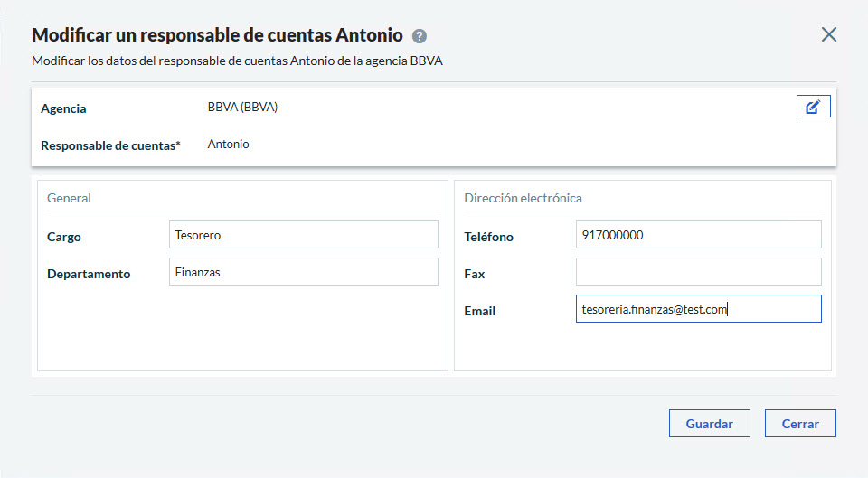Click the Guardar button
868x478 pixels.
point(709,423)
